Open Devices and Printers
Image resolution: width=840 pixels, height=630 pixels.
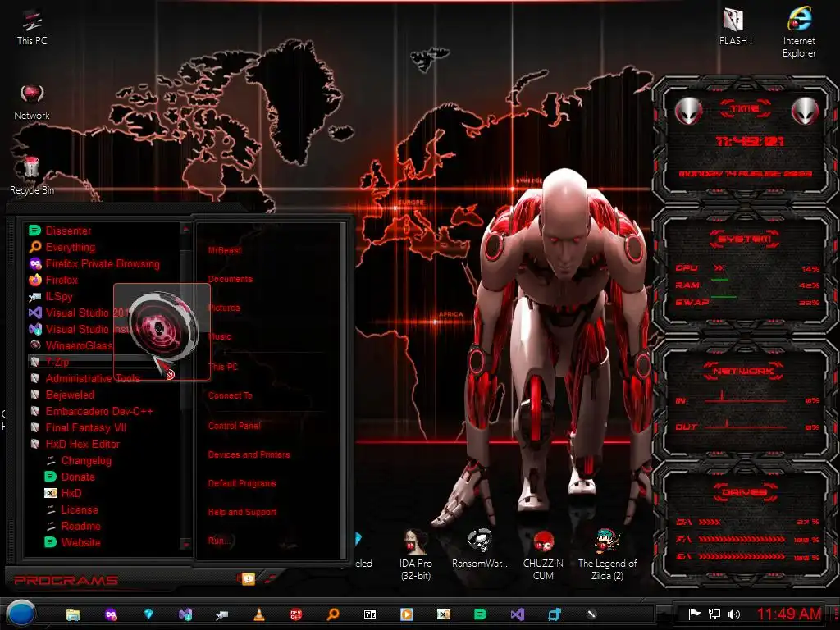pos(249,454)
